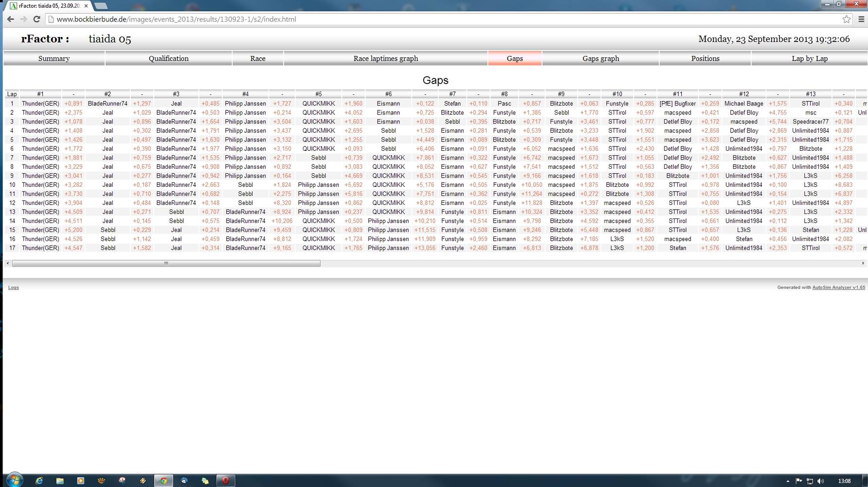868x487 pixels.
Task: Bookmark this page with the star icon
Action: (x=847, y=19)
